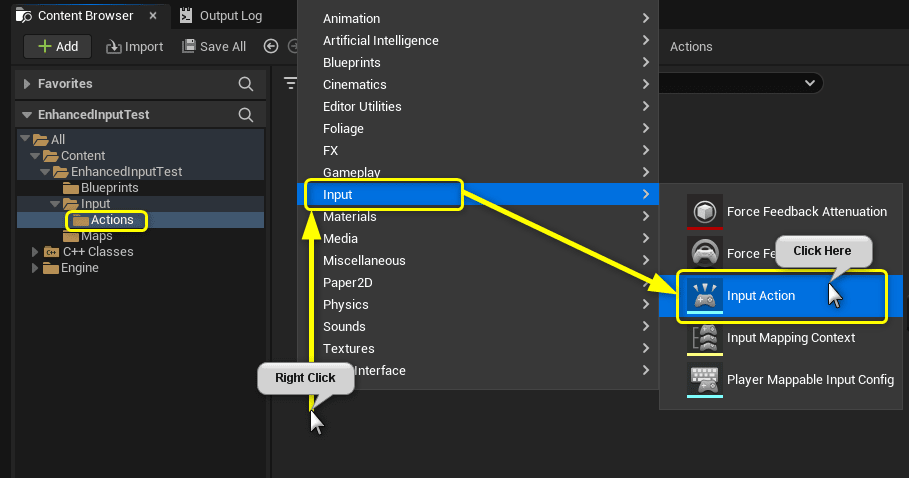Expand the Favorites section
Image resolution: width=909 pixels, height=478 pixels.
(27, 84)
